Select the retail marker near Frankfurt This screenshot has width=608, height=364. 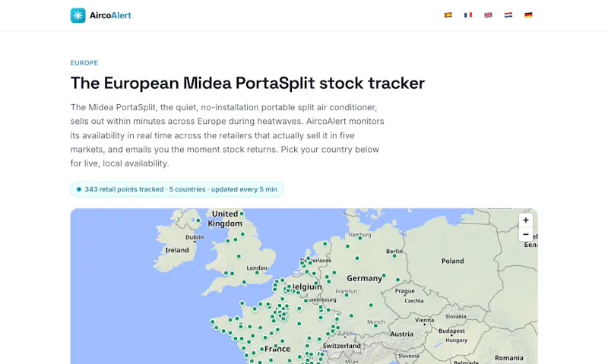pyautogui.click(x=347, y=295)
